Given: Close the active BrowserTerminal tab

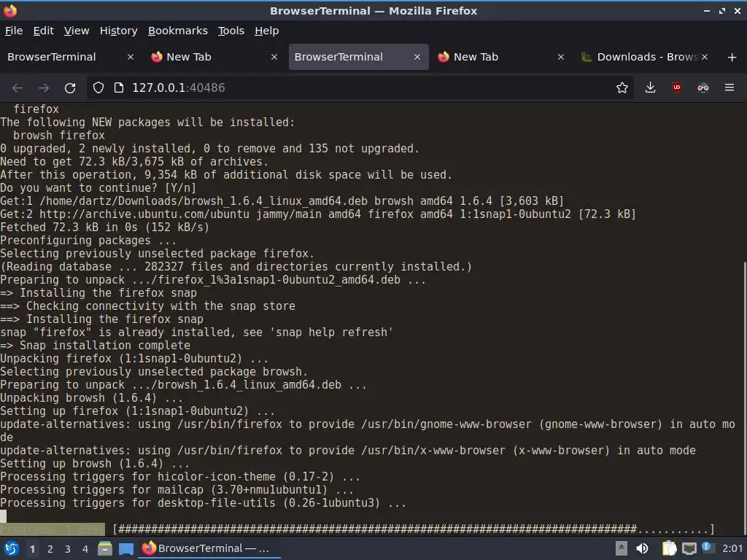Looking at the screenshot, I should pyautogui.click(x=417, y=57).
